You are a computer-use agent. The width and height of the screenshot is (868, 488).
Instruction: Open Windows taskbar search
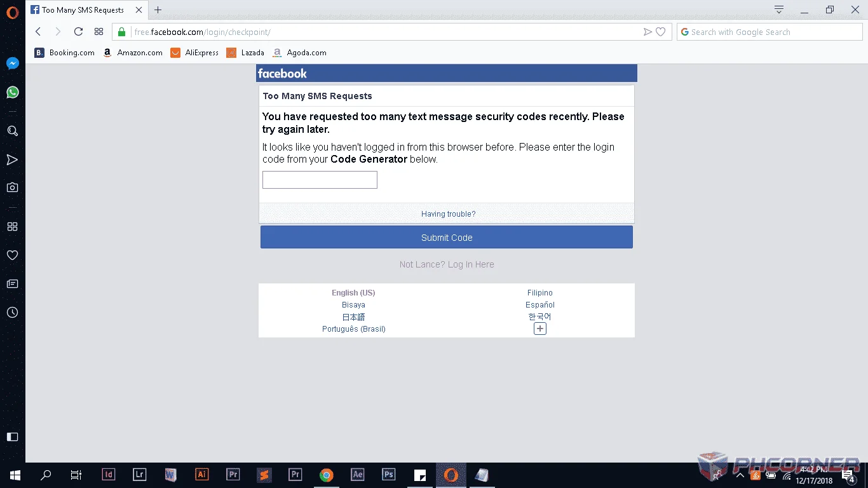click(46, 475)
